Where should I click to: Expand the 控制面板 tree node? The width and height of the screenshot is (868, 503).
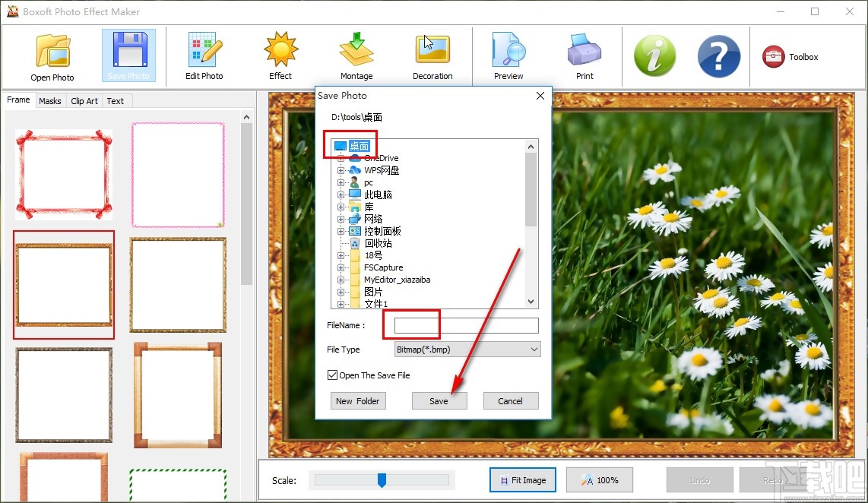(x=341, y=231)
